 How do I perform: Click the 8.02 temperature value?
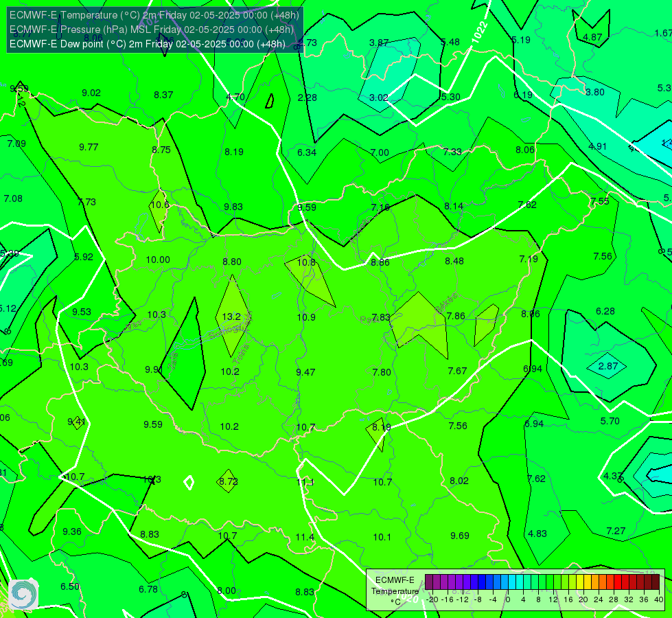click(x=459, y=481)
